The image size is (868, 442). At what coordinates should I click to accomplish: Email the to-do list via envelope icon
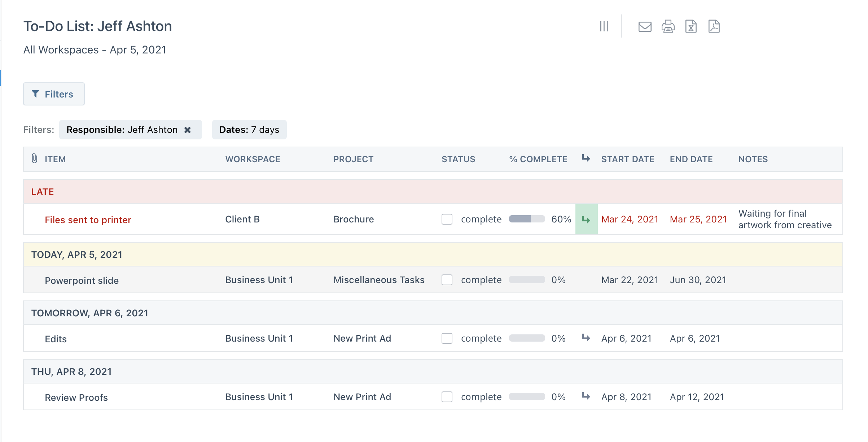[645, 27]
